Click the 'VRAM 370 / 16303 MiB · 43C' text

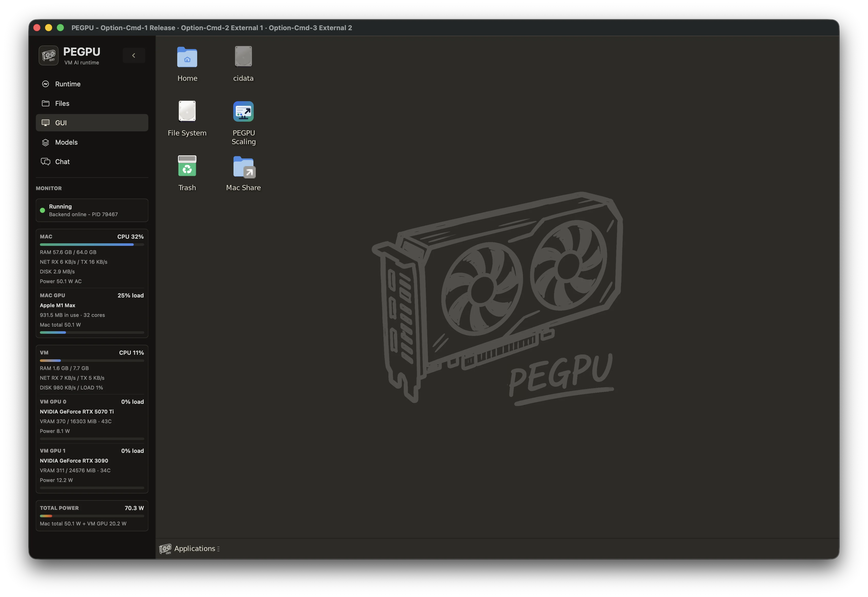coord(76,421)
